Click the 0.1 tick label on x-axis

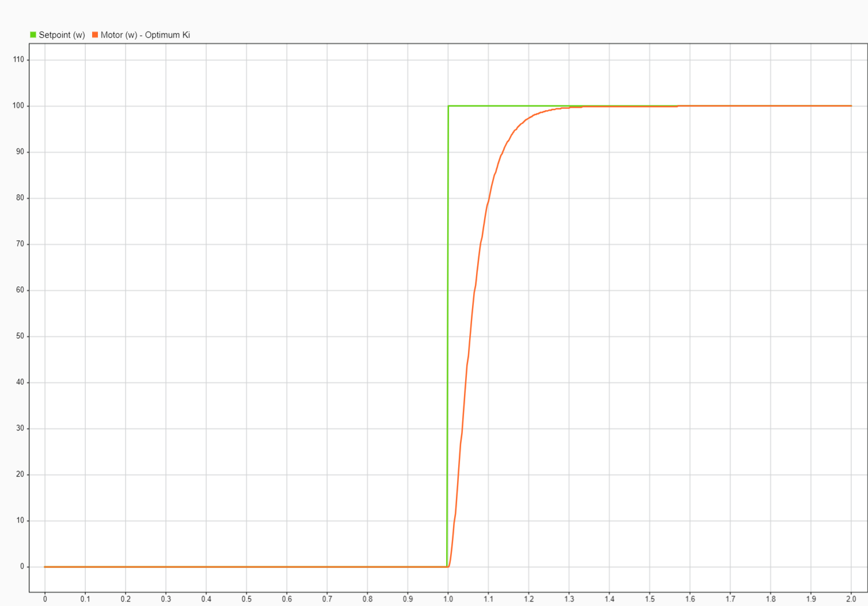(x=85, y=599)
